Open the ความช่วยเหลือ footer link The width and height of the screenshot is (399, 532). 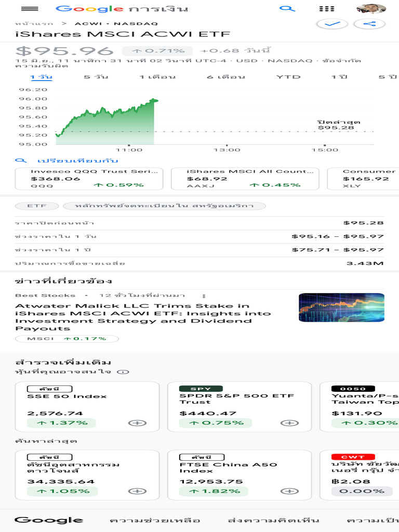[x=155, y=520]
